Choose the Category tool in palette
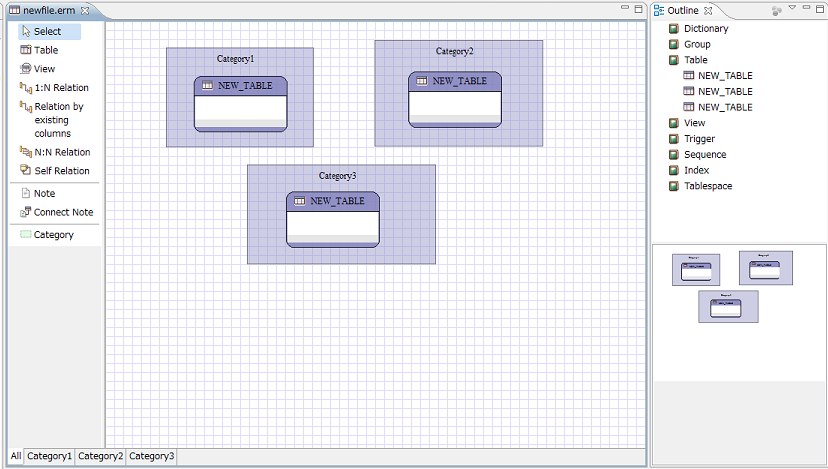This screenshot has width=828, height=469. (x=53, y=235)
